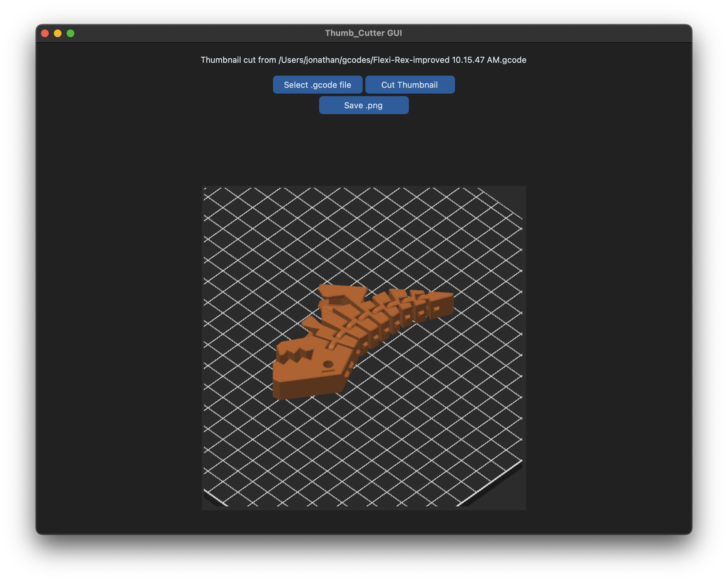Click the Thumb_Cutter GUI window title
Viewport: 728px width, 582px height.
pyautogui.click(x=364, y=33)
